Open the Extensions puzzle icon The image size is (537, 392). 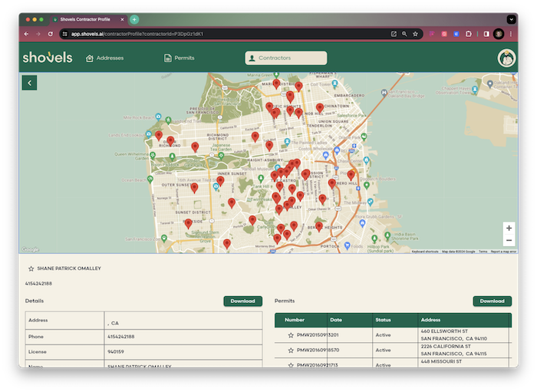tap(469, 34)
